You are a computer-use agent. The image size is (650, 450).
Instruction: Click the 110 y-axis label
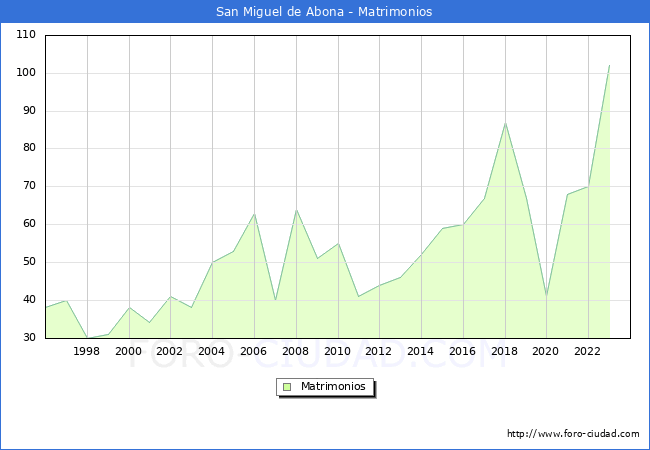(26, 35)
